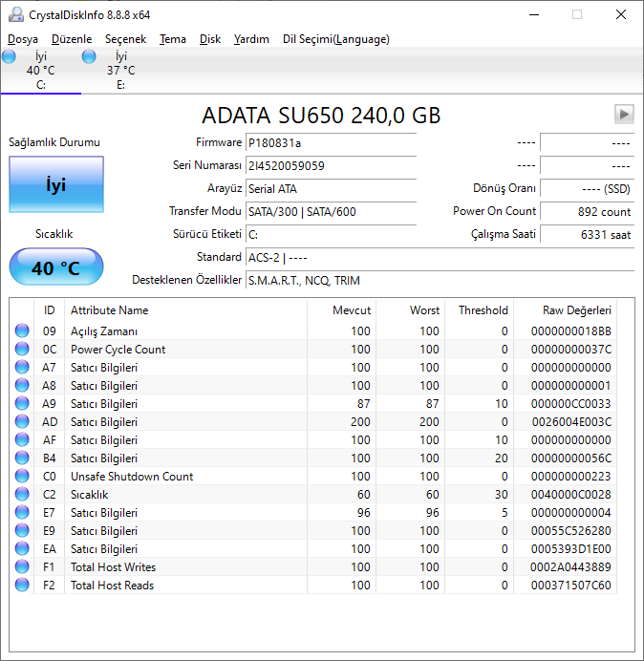Click the Threshold column header
This screenshot has width=644, height=661.
483,310
